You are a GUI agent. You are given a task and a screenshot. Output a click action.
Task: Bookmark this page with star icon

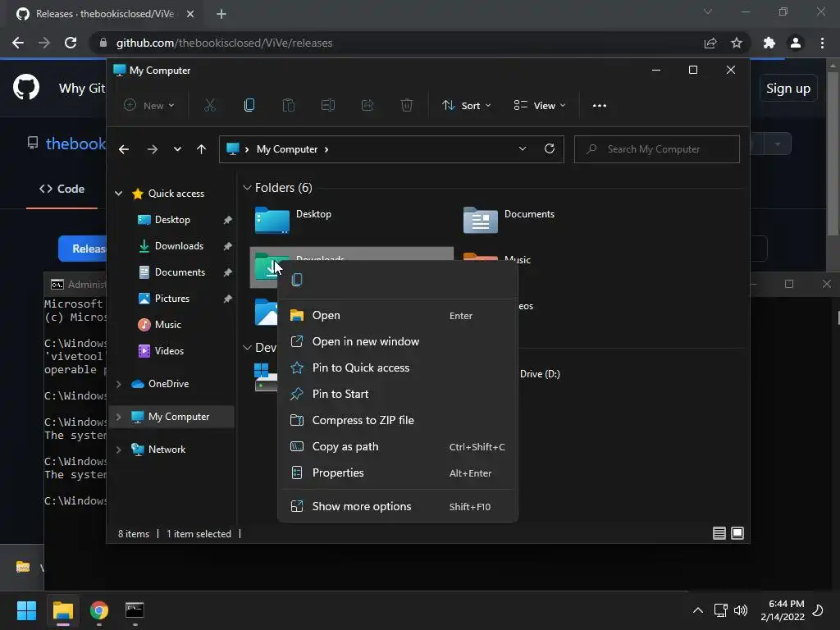737,43
